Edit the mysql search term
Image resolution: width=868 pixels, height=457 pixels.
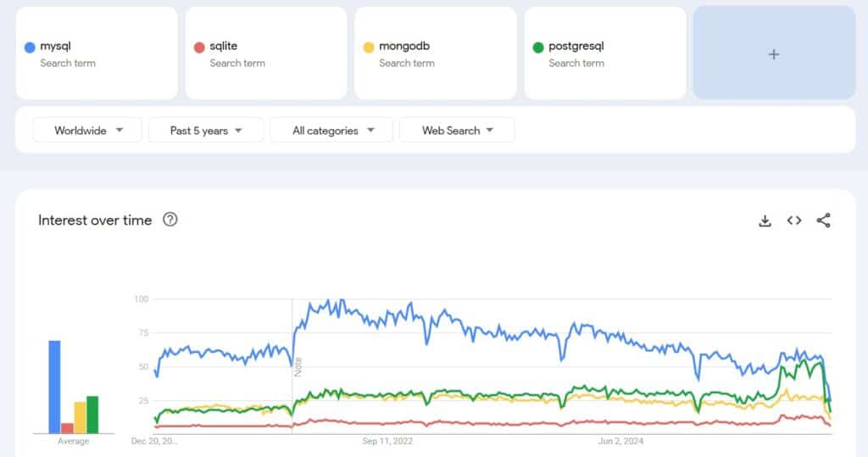tap(55, 47)
